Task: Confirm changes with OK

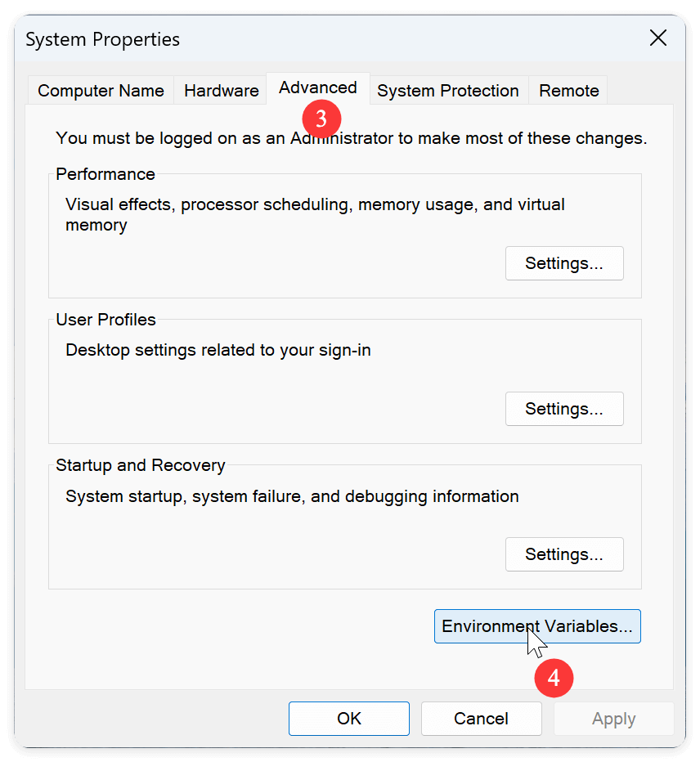Action: tap(348, 719)
